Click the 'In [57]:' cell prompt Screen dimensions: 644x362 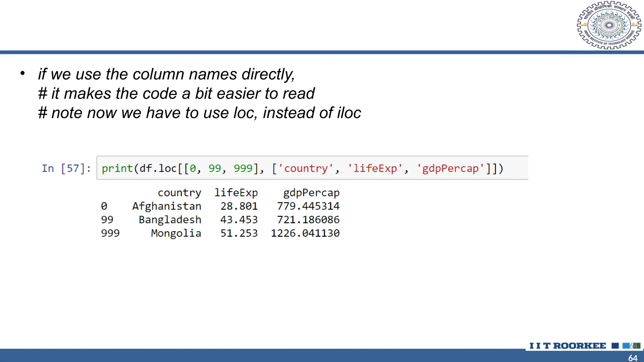click(66, 168)
